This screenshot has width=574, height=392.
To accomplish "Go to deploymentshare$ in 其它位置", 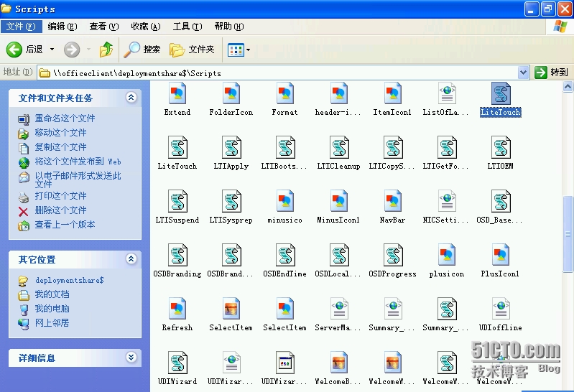I will pyautogui.click(x=70, y=280).
